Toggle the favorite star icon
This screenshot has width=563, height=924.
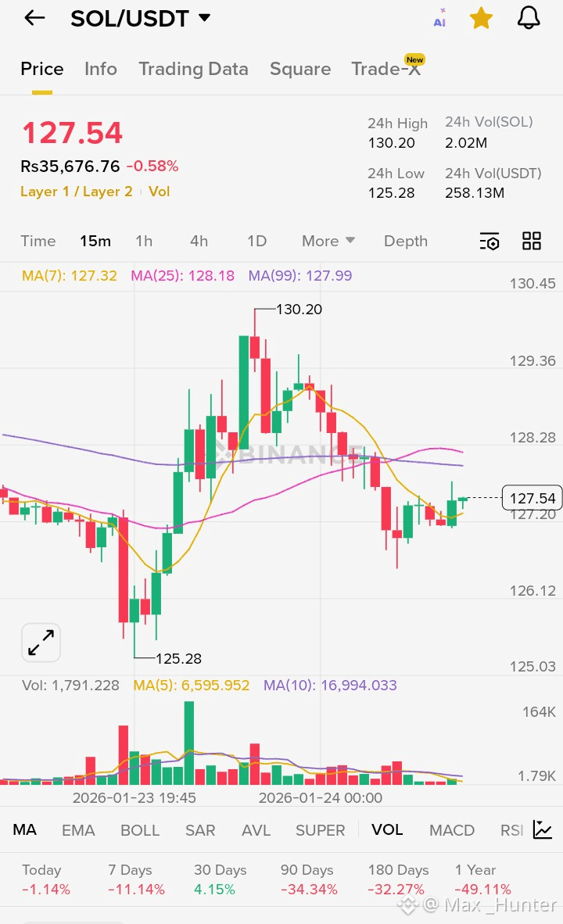481,18
